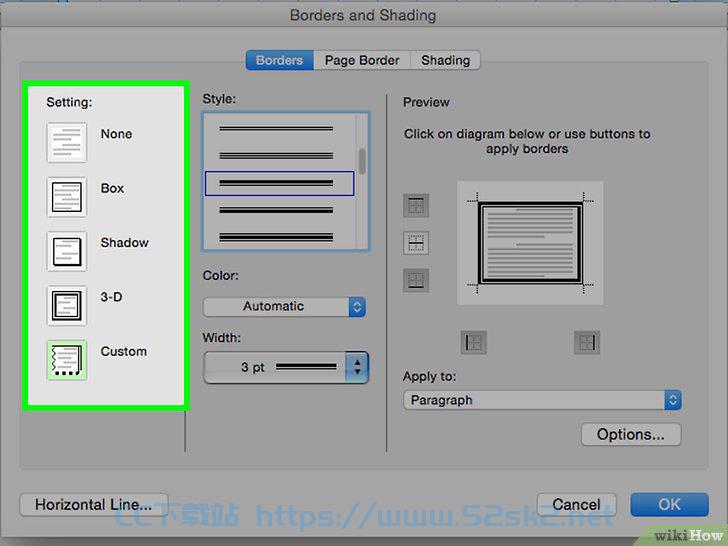Click the Custom setting label

pos(124,351)
